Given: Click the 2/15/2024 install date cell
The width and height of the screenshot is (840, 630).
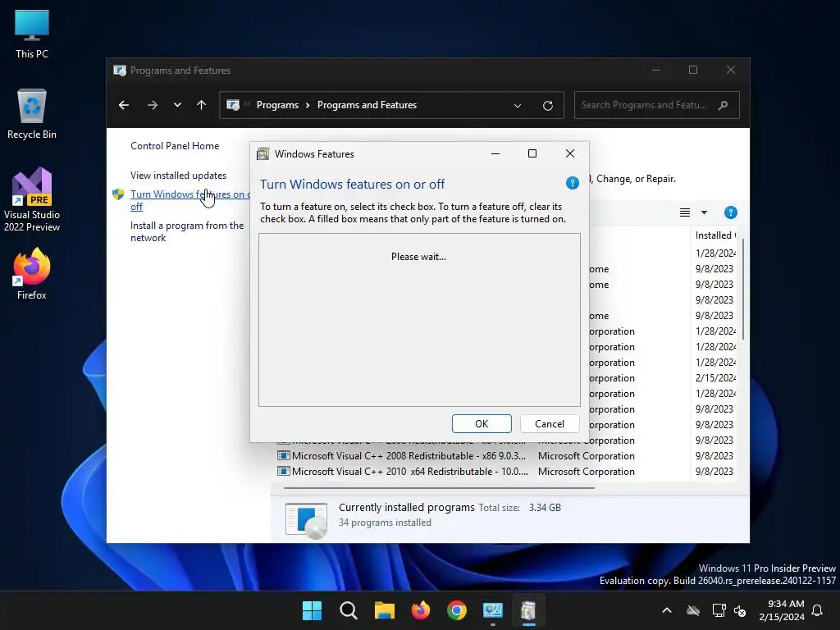Looking at the screenshot, I should click(715, 378).
